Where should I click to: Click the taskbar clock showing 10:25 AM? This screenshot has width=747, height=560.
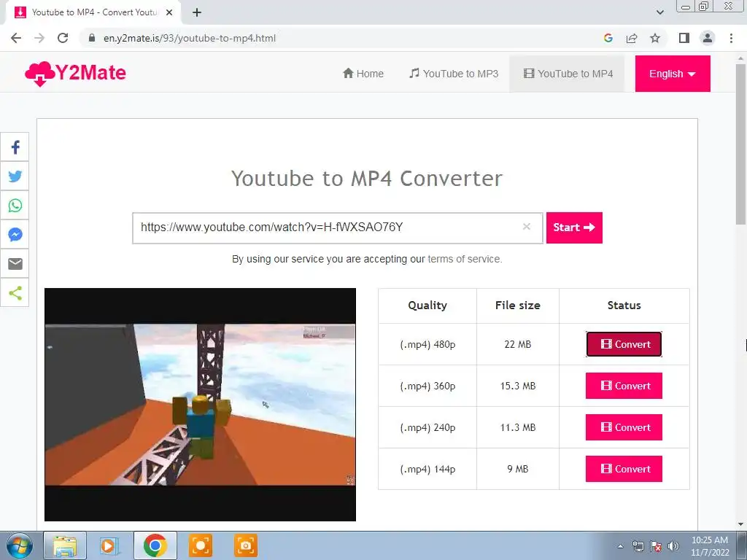click(709, 546)
